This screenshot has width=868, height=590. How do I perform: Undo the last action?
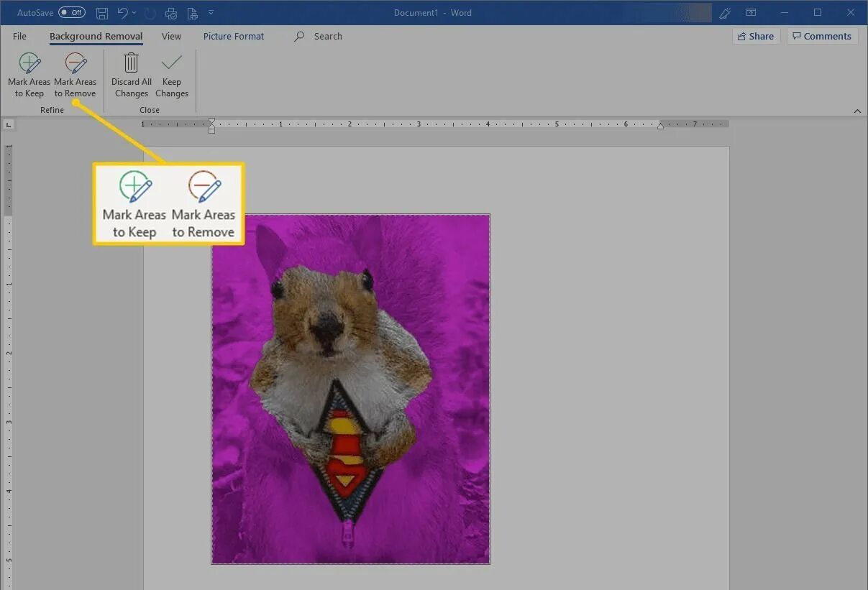pyautogui.click(x=122, y=13)
